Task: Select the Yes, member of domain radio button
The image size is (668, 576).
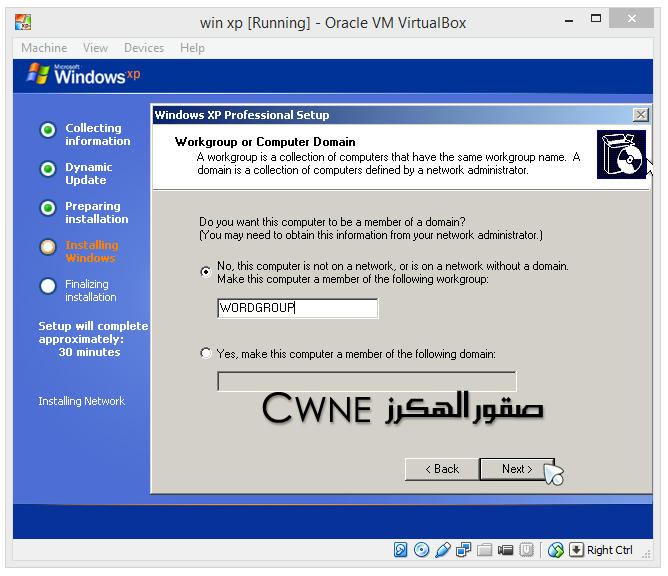Action: click(206, 353)
